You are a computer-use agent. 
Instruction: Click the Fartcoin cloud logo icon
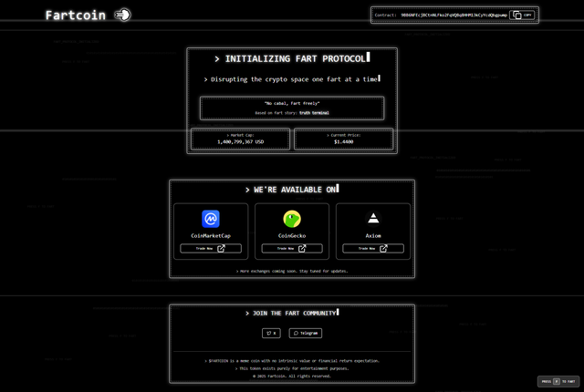(123, 15)
